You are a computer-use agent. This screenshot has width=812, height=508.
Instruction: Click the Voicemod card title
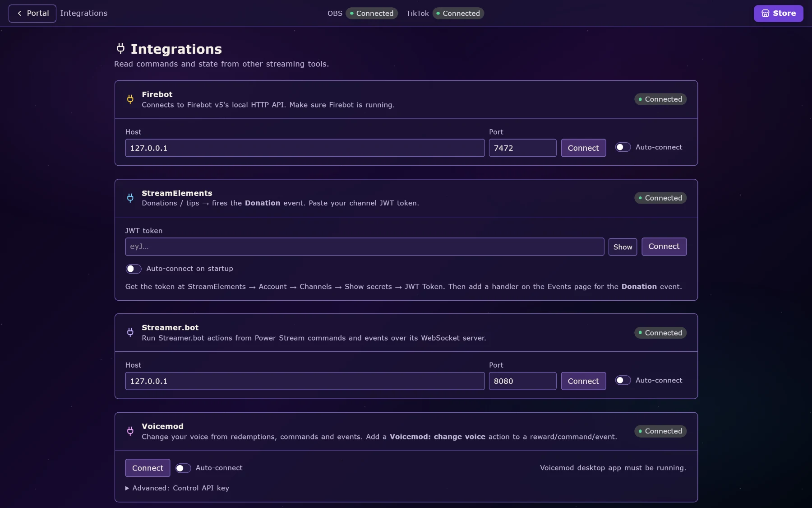(x=162, y=426)
